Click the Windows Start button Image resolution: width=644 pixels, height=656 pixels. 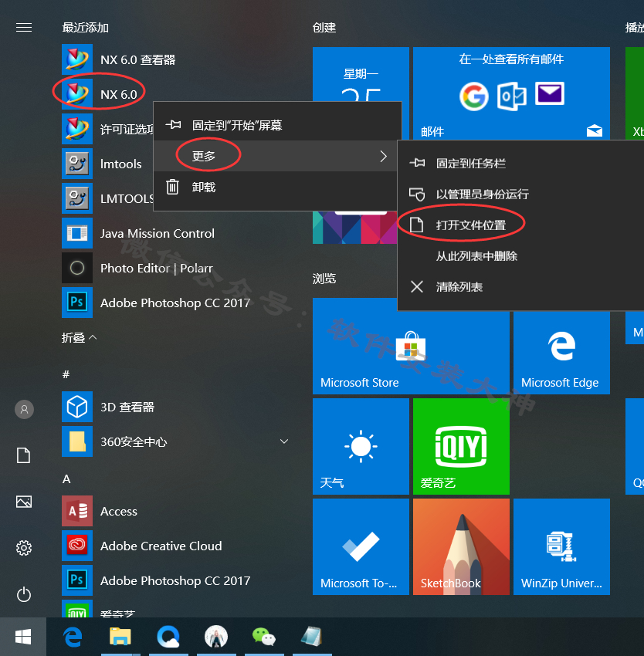[x=23, y=637]
